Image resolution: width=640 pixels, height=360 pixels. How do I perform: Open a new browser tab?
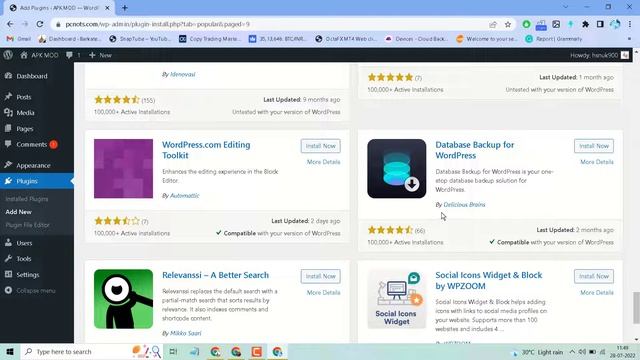tap(124, 7)
